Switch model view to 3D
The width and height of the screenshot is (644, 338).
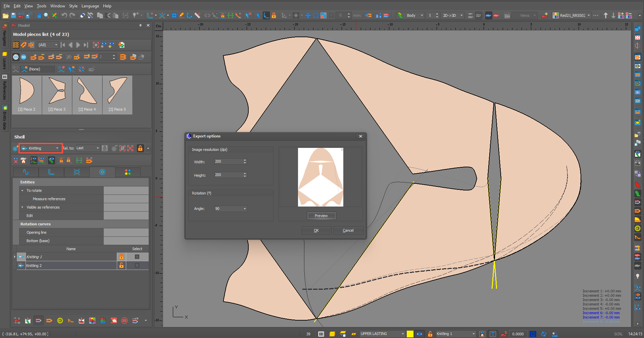[23, 57]
